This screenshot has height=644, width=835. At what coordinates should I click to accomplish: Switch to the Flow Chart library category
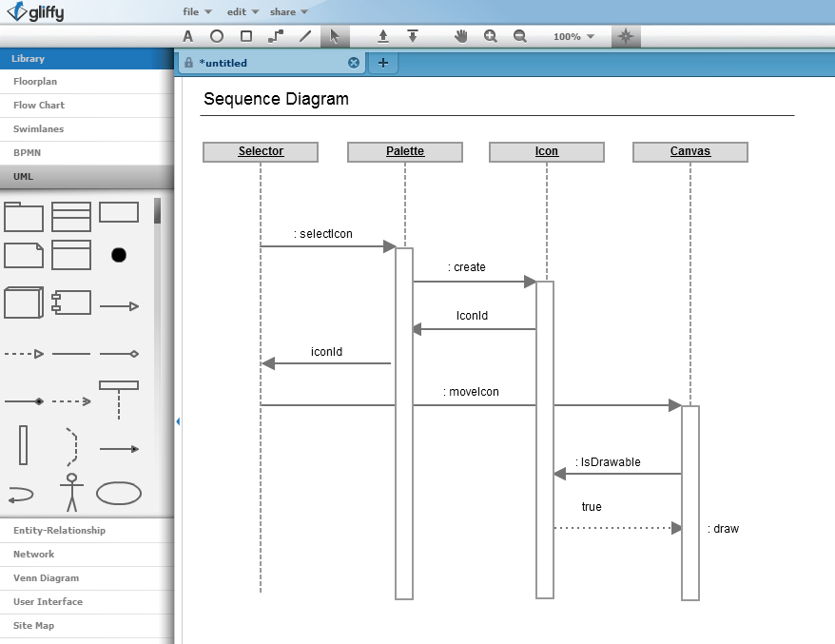pyautogui.click(x=38, y=105)
